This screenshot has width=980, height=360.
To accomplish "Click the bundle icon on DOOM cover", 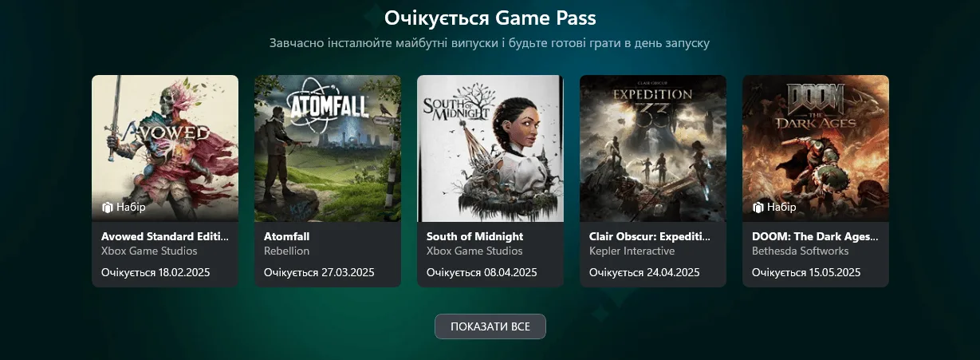I will [758, 208].
